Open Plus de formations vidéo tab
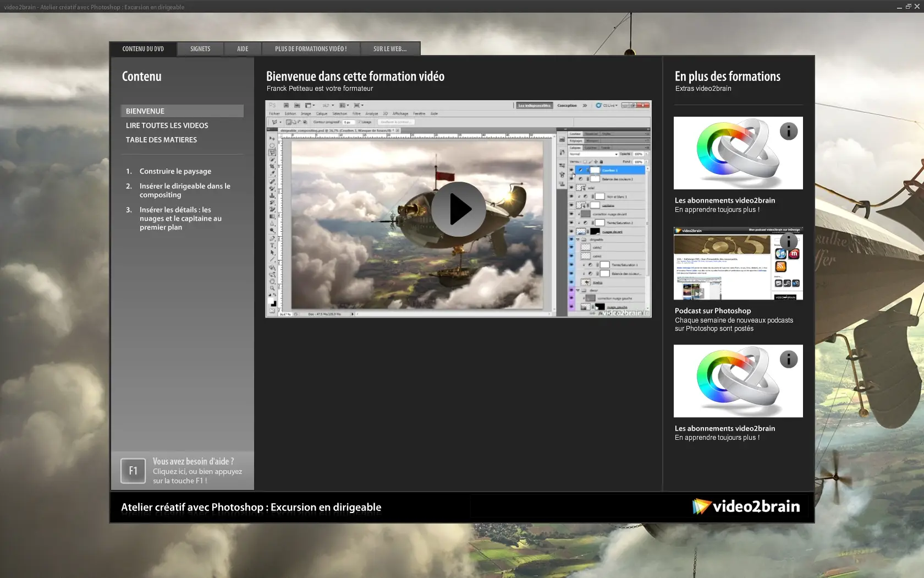 pyautogui.click(x=311, y=49)
